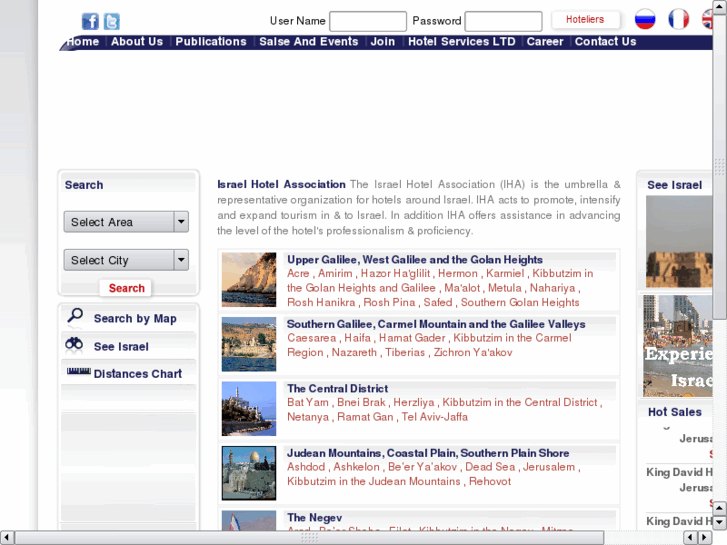Open the Select Area dropdown

(126, 222)
